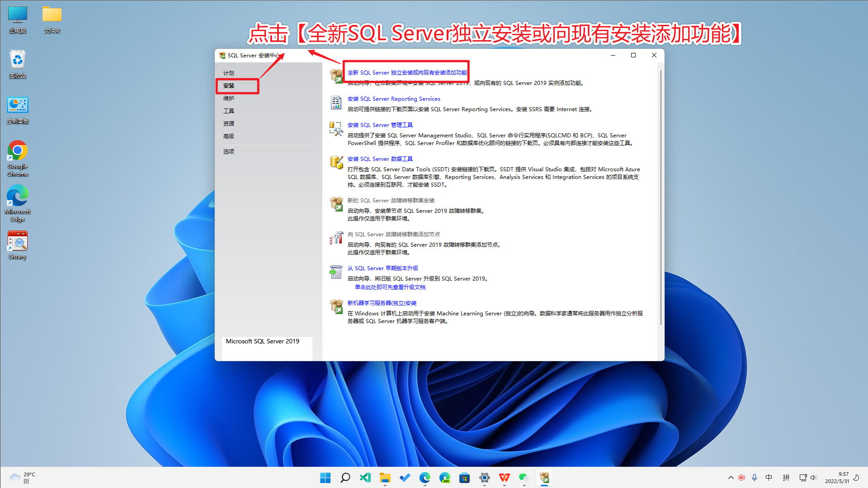The height and width of the screenshot is (488, 868).
Task: Open 控制面板 desktop icon
Action: coord(18,110)
